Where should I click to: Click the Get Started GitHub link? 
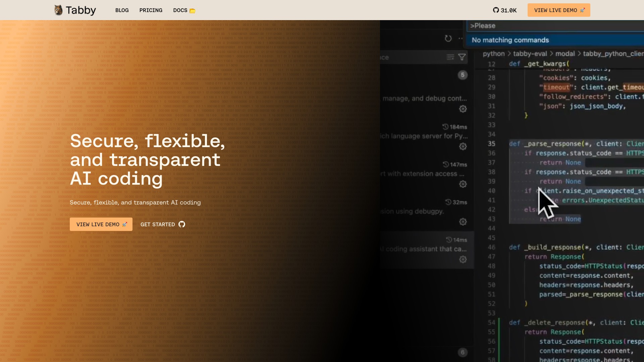pyautogui.click(x=163, y=224)
